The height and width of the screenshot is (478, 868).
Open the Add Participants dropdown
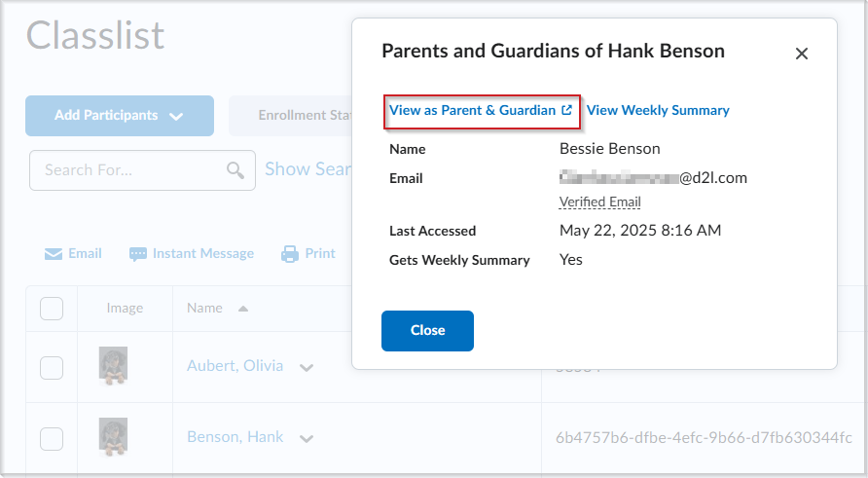[x=120, y=116]
